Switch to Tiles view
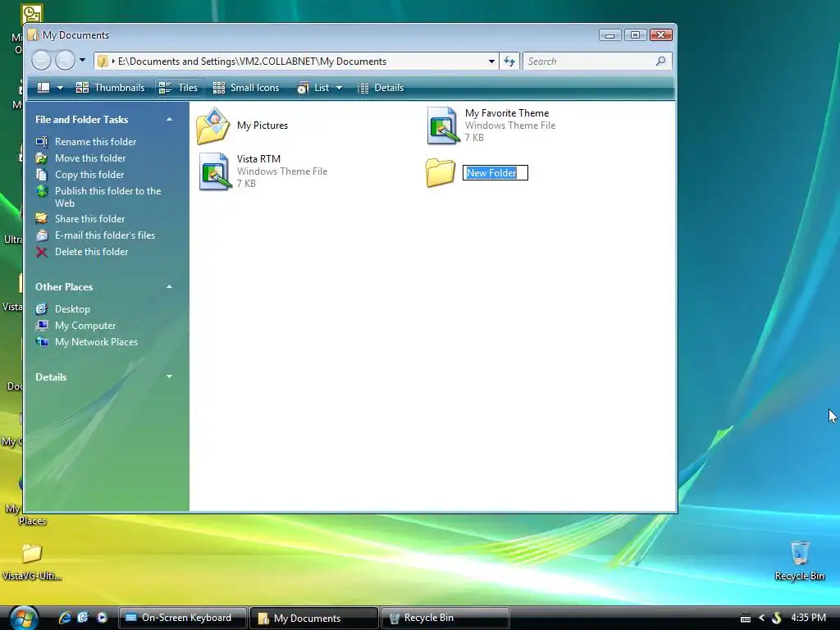 179,87
